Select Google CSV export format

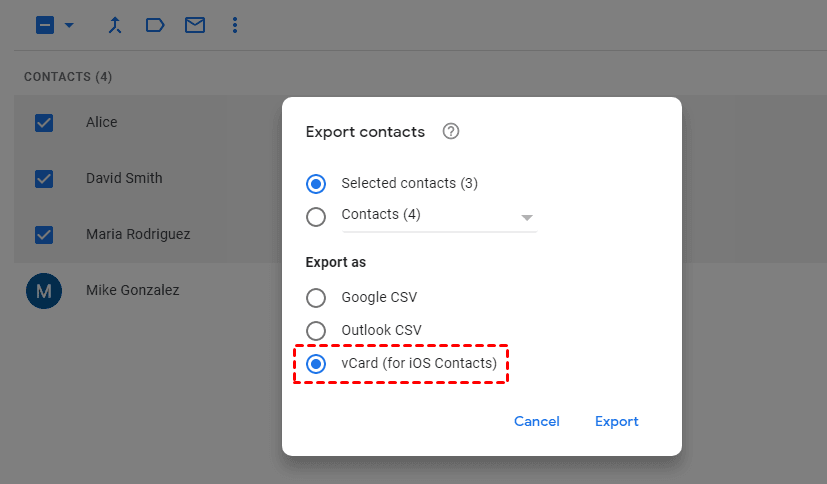tap(316, 298)
